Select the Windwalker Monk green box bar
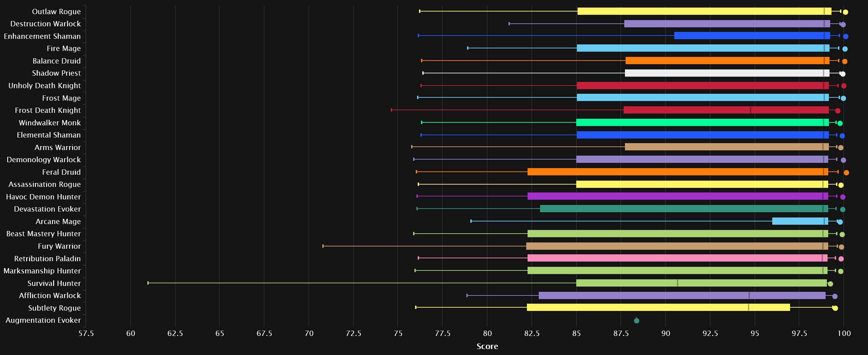This screenshot has height=355, width=868. click(702, 122)
